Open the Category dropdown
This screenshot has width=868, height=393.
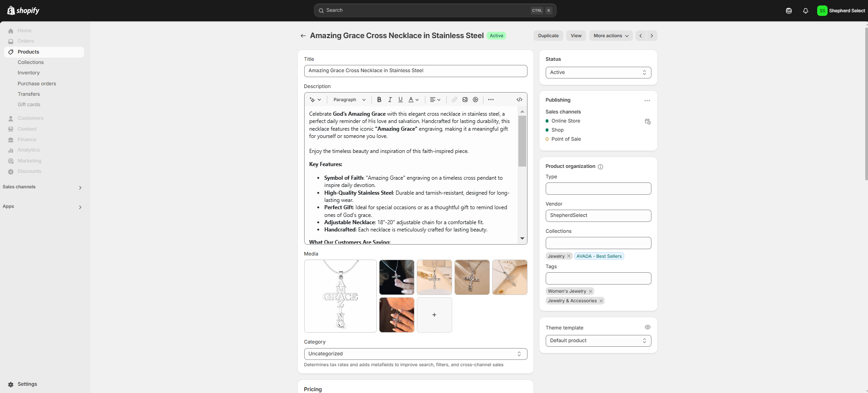pyautogui.click(x=415, y=354)
